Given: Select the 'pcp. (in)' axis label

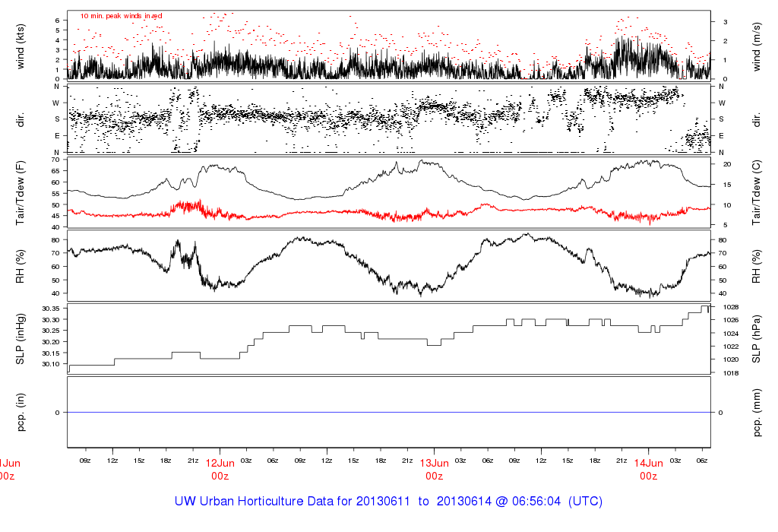Looking at the screenshot, I should [21, 412].
